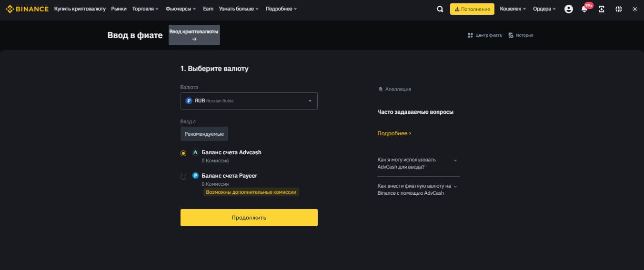Expand the Кошелек (Wallet) dropdown menu
Viewport: 644px width, 270px height.
click(513, 9)
